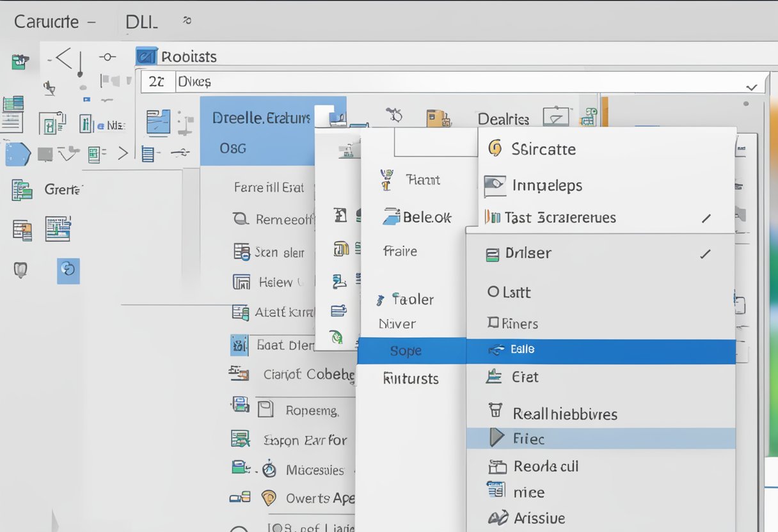The width and height of the screenshot is (778, 532).
Task: Open the "Caructe" menu
Action: 45,21
